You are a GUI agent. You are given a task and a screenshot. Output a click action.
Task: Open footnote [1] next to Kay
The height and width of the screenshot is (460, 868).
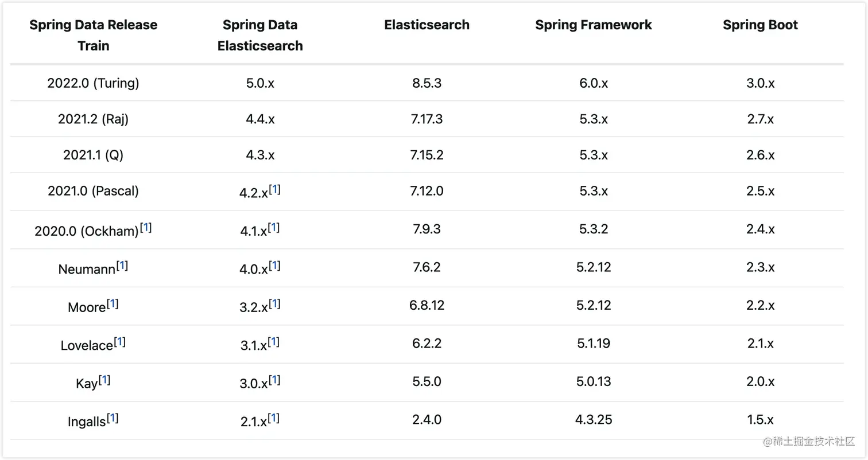[104, 380]
